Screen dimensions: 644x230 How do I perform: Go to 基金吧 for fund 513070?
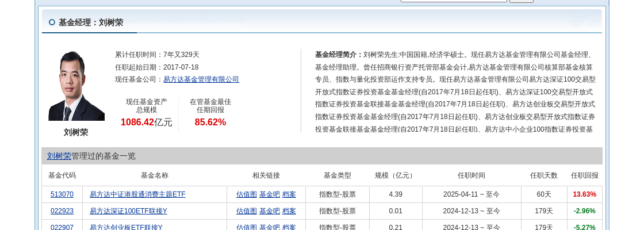tap(269, 194)
